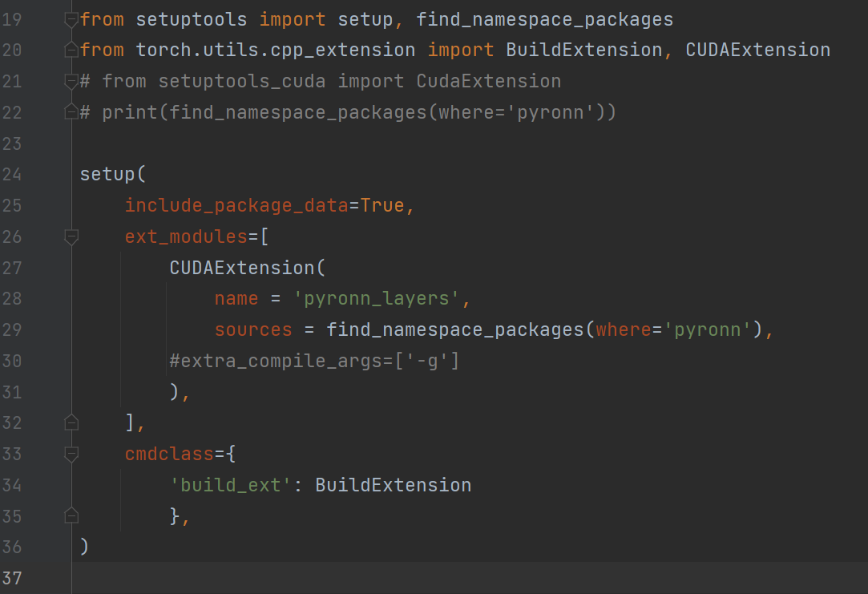Click the #extra_compile_args comment line
The width and height of the screenshot is (868, 594).
click(314, 361)
